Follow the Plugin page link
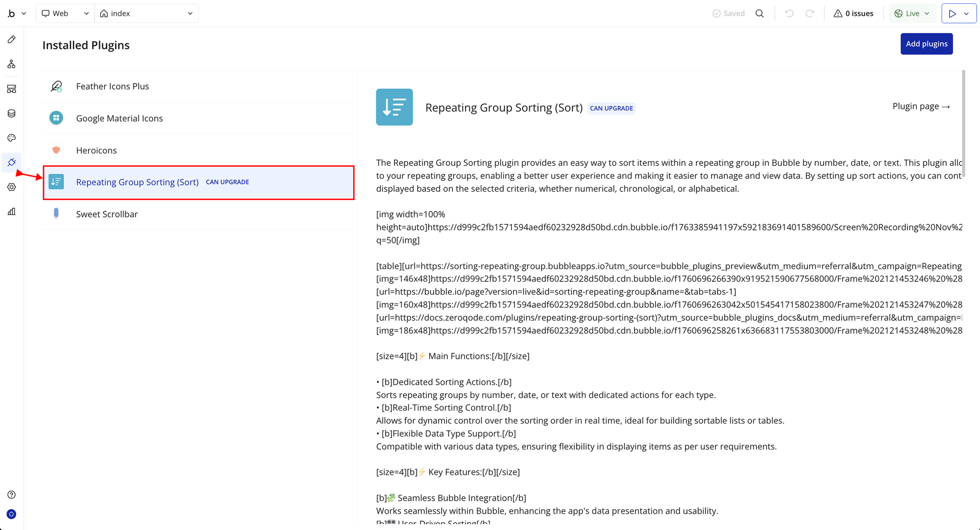 [x=921, y=106]
